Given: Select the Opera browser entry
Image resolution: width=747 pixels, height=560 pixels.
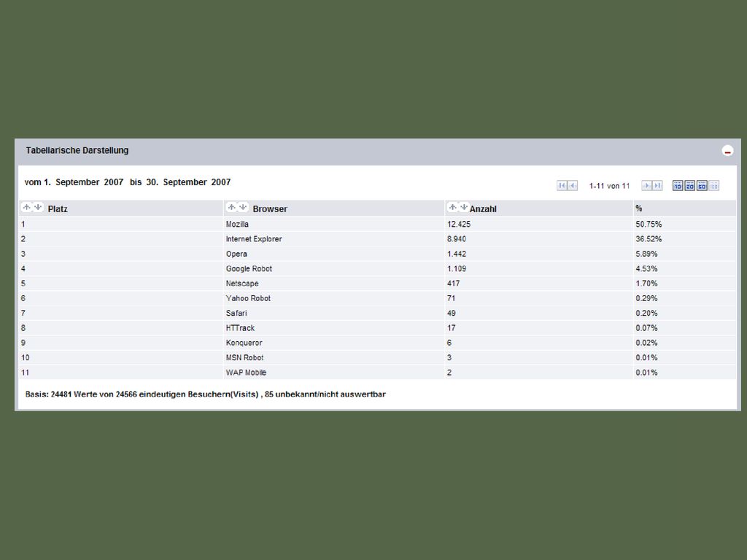Looking at the screenshot, I should [x=236, y=254].
